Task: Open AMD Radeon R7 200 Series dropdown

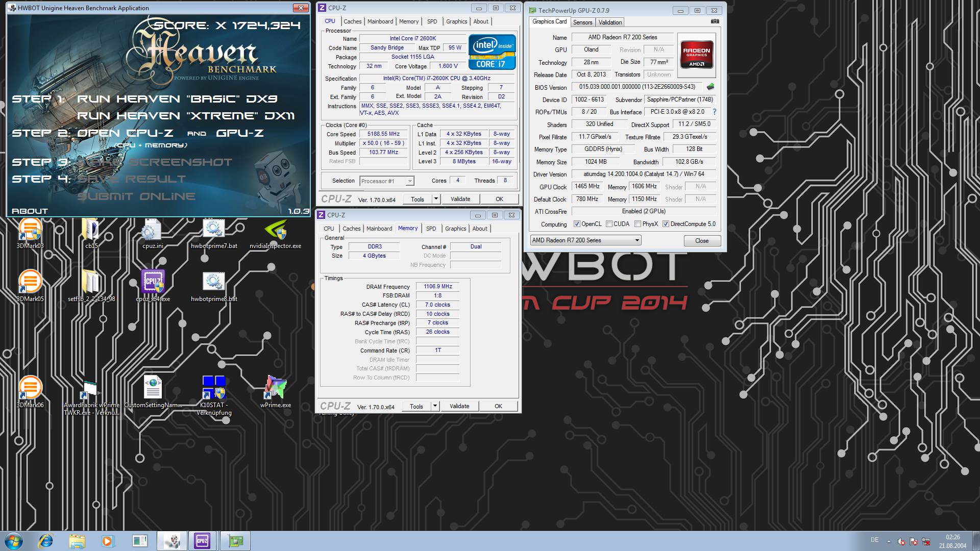Action: pos(585,240)
